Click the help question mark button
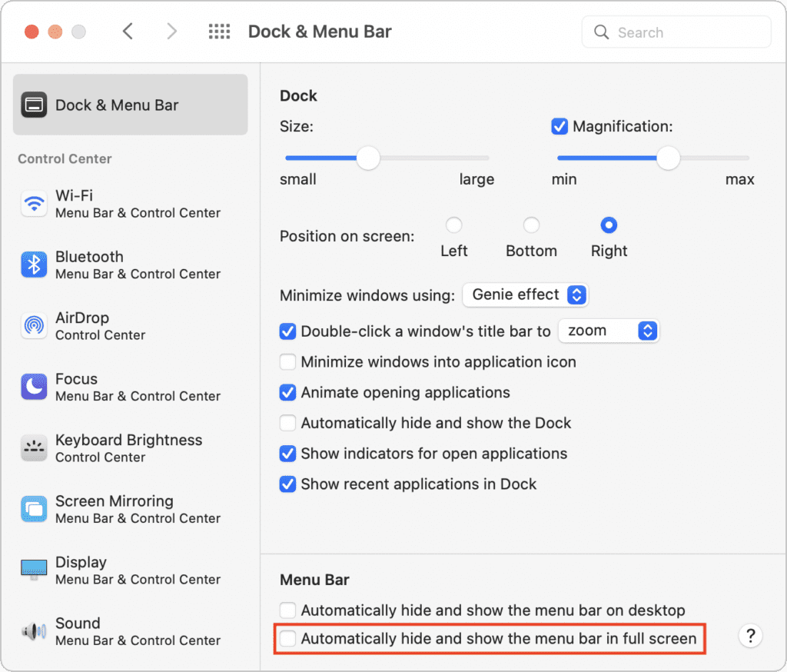 750,636
